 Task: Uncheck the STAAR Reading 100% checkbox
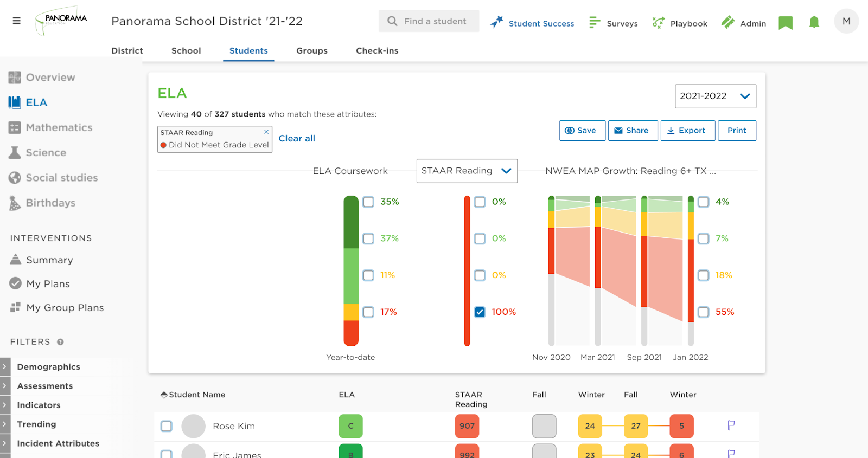(x=480, y=312)
